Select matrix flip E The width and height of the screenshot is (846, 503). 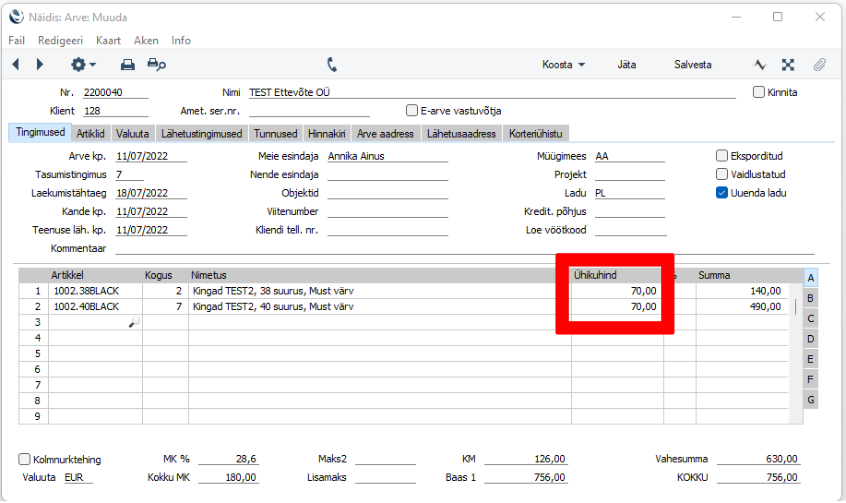810,359
